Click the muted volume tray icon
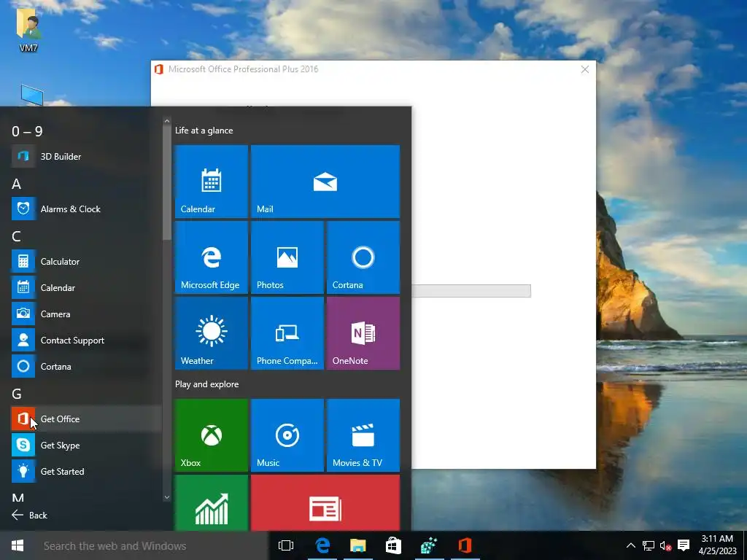The width and height of the screenshot is (747, 560). (665, 545)
